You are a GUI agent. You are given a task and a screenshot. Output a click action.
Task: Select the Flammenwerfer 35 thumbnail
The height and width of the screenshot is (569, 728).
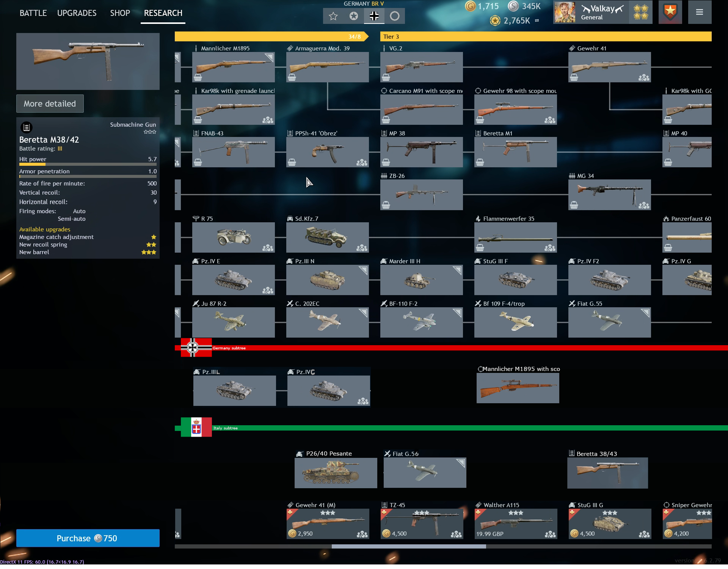click(x=515, y=237)
